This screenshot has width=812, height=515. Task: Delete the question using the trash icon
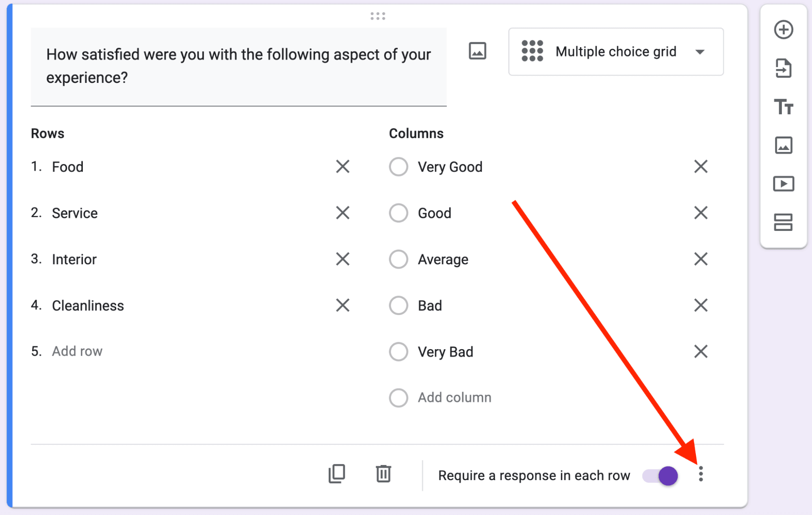[382, 474]
